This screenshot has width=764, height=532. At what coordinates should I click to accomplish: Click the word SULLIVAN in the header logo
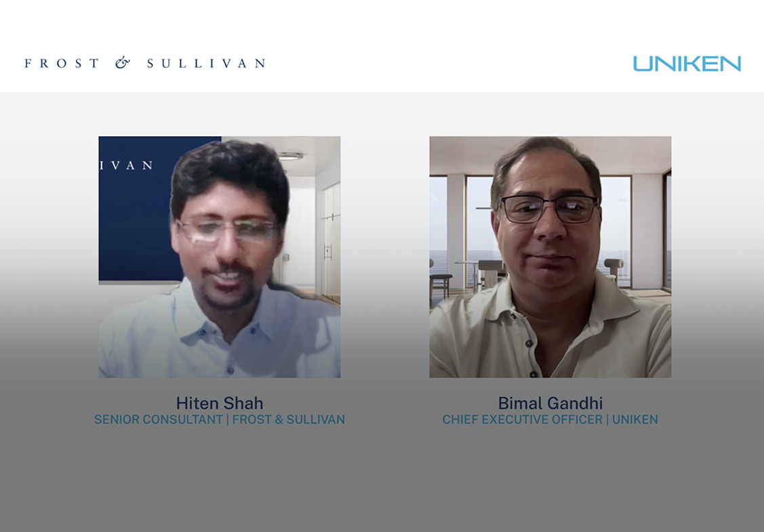206,63
